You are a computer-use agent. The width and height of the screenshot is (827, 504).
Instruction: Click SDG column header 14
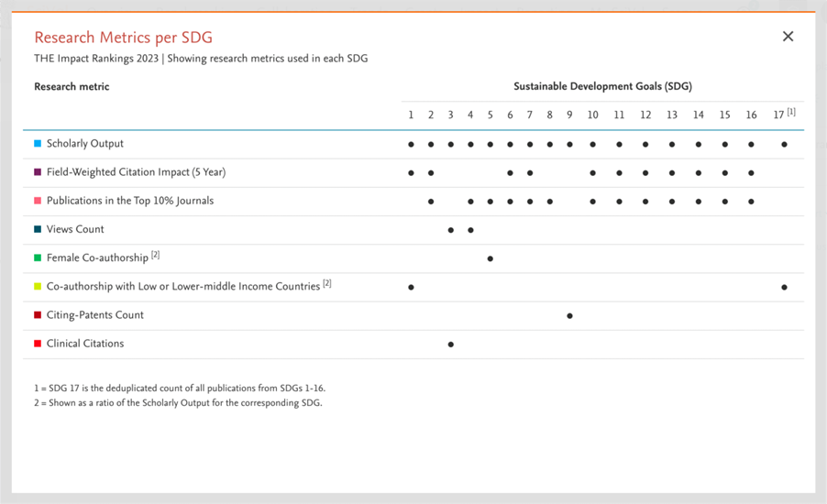pos(699,115)
